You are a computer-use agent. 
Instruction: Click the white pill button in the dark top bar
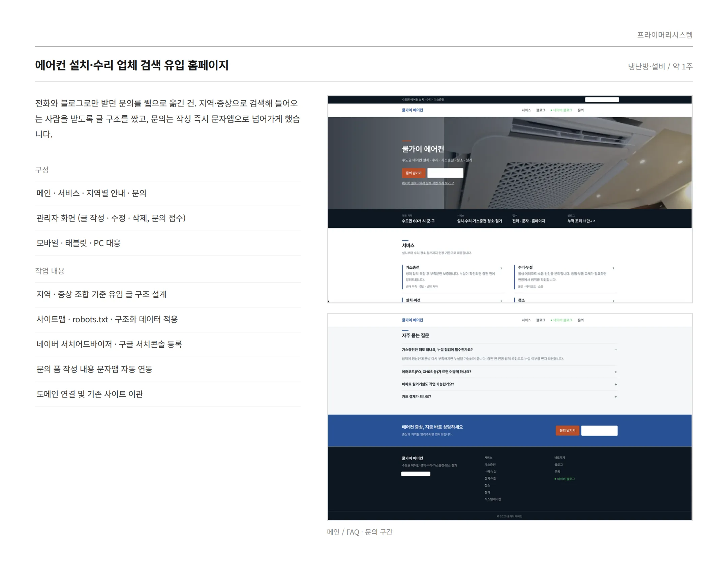tap(602, 99)
